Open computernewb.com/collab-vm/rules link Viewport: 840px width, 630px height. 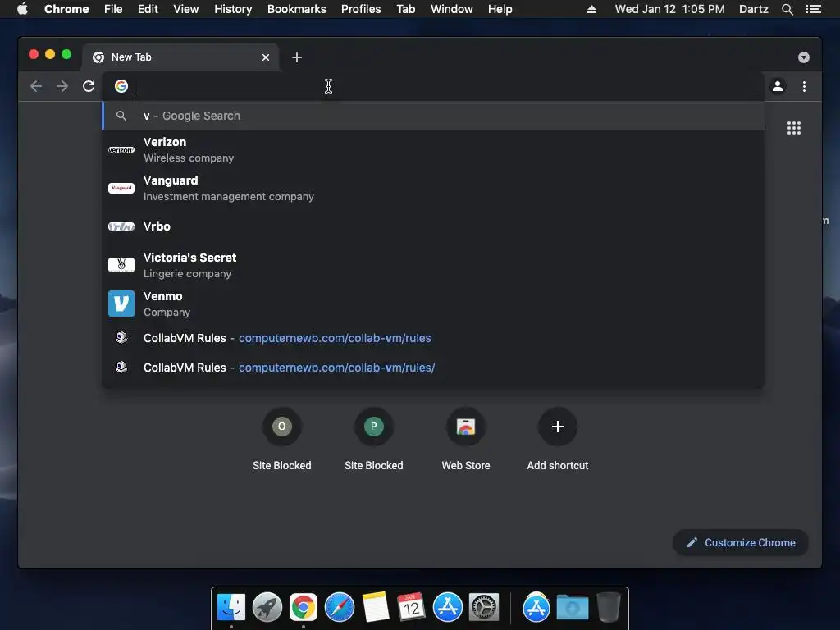335,338
